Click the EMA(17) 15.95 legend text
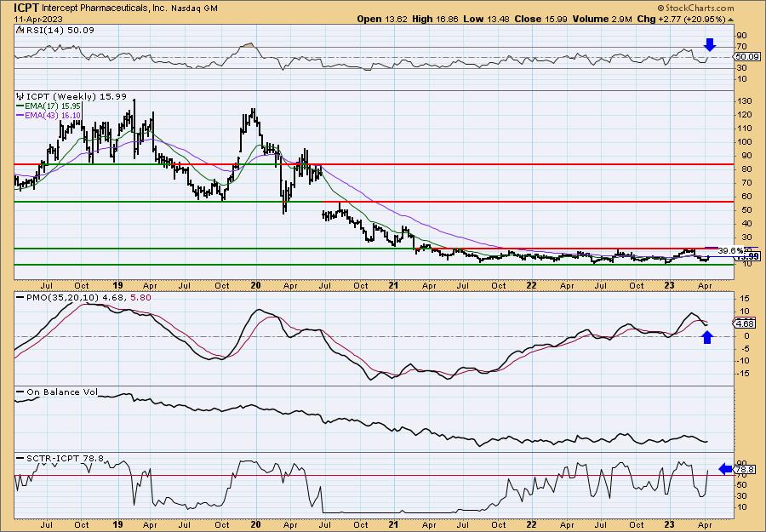766x532 pixels. click(53, 106)
